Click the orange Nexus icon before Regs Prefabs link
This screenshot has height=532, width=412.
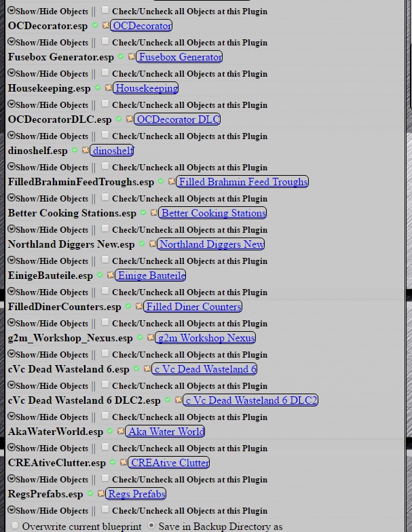[x=101, y=494]
